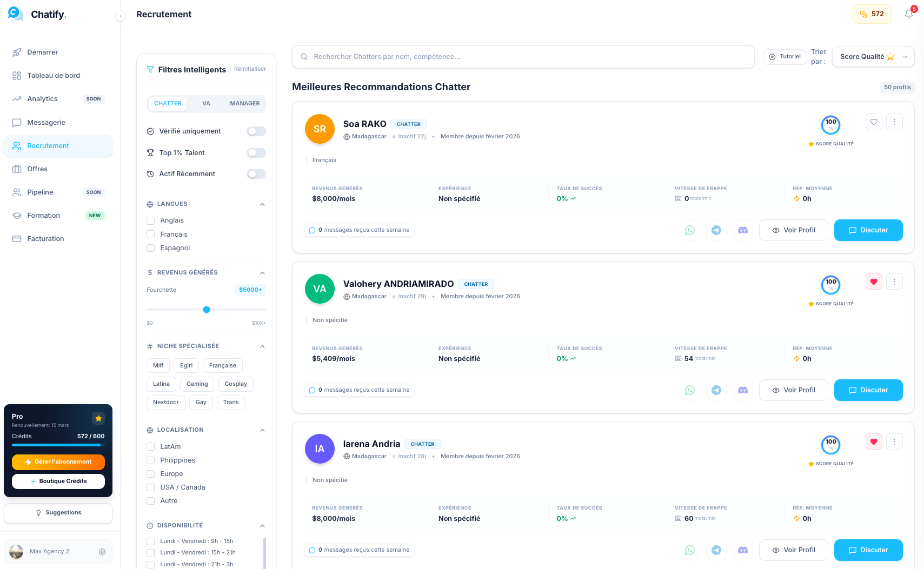The width and height of the screenshot is (924, 569).
Task: Switch to the VA filter tab
Action: tap(206, 104)
